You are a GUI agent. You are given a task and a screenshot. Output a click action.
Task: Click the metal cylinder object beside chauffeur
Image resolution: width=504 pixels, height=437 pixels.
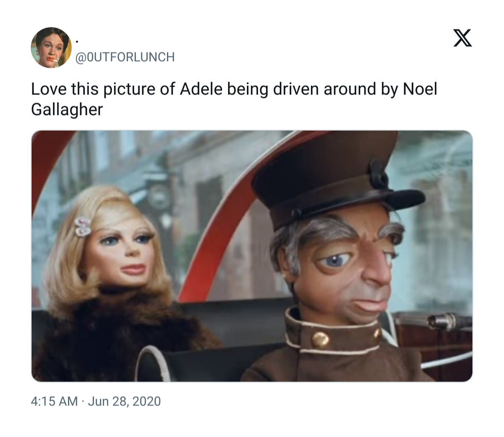(447, 322)
